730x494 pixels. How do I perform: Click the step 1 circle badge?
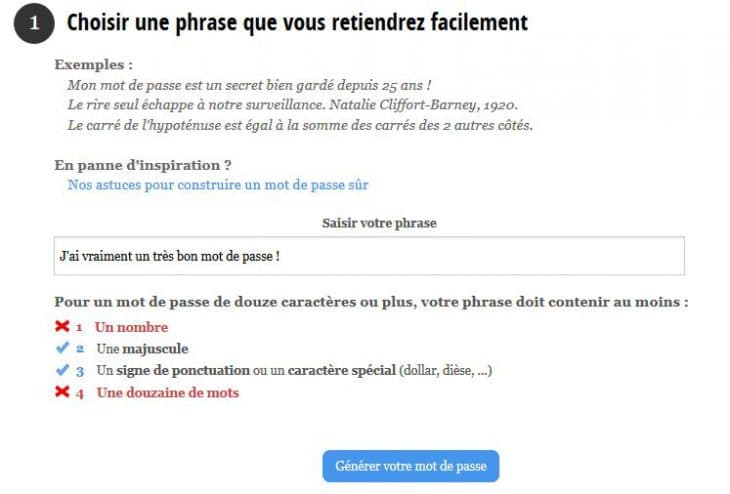click(33, 24)
